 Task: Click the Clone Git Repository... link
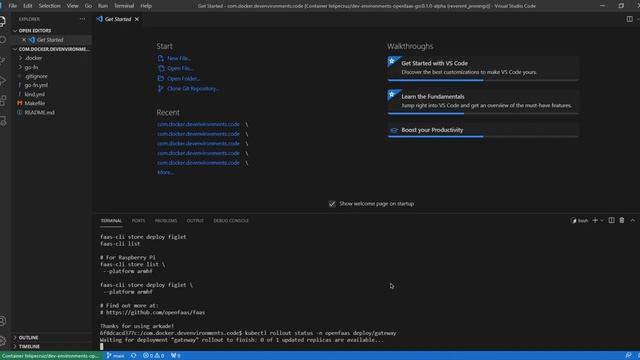[189, 89]
